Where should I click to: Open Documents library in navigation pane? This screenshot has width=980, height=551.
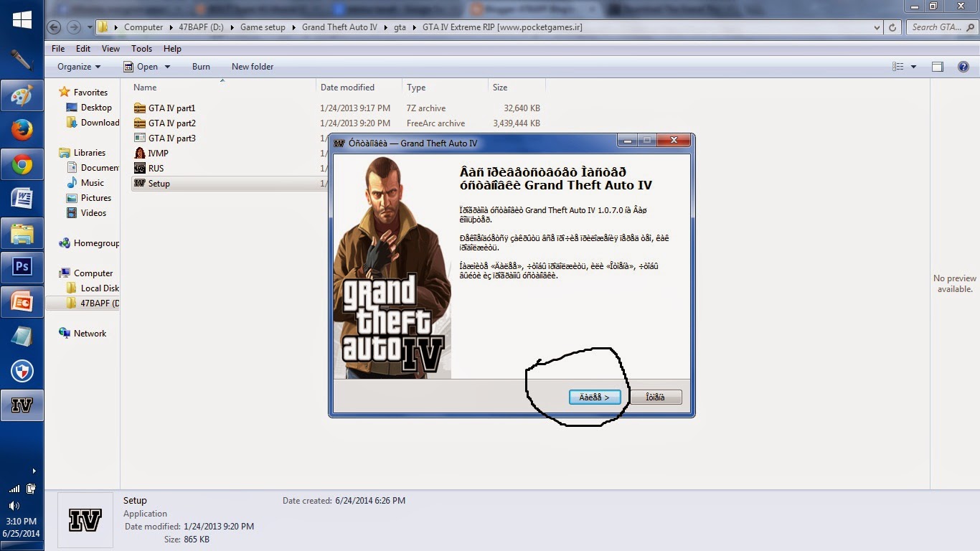[93, 168]
